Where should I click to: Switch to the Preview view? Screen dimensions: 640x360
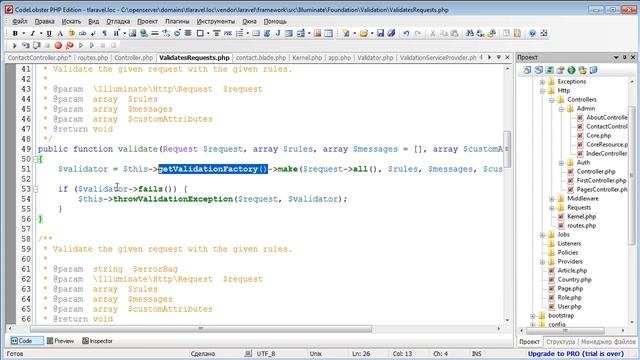click(60, 341)
